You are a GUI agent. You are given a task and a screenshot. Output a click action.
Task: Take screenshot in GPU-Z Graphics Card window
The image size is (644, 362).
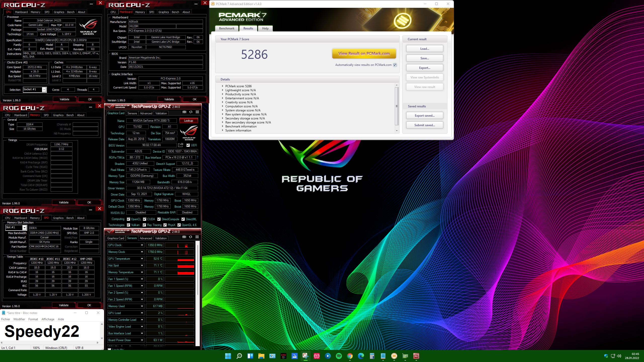point(184,112)
